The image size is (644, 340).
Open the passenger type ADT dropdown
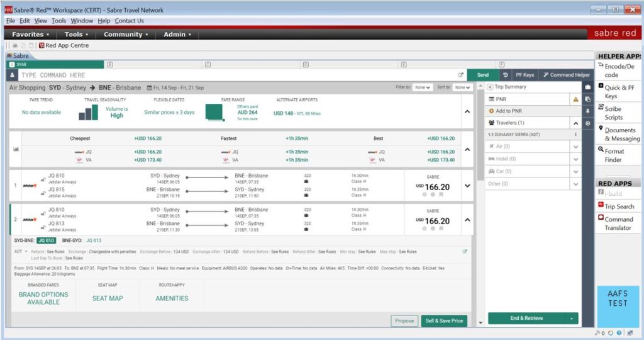pyautogui.click(x=21, y=252)
